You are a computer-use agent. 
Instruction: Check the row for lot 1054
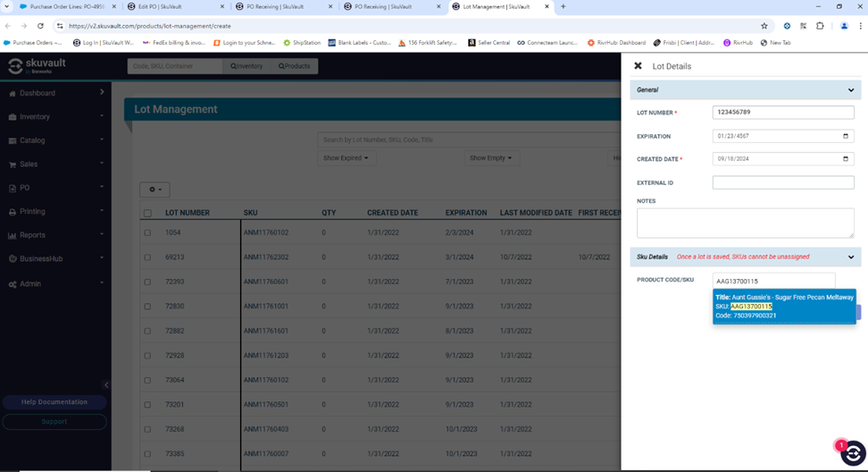pos(147,232)
